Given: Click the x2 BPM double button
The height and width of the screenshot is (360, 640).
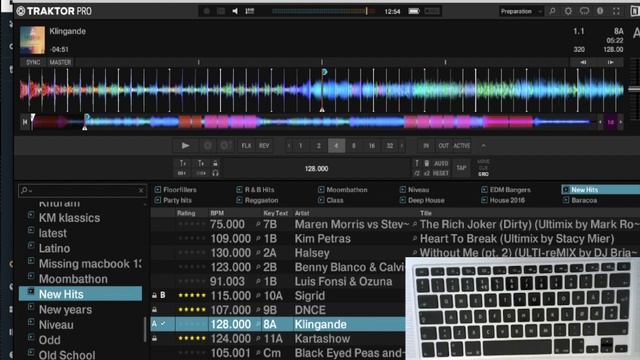Looking at the screenshot, I should pos(426,173).
